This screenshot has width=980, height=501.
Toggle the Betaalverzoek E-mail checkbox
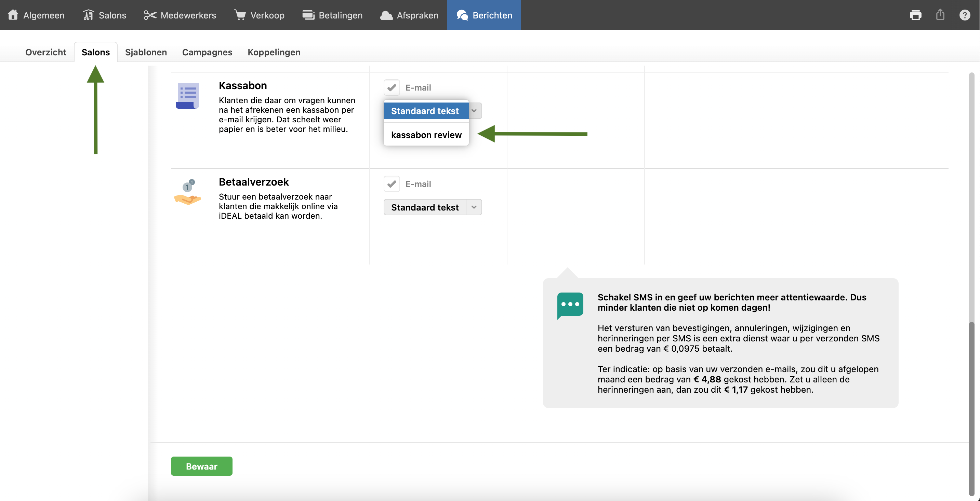(x=392, y=184)
